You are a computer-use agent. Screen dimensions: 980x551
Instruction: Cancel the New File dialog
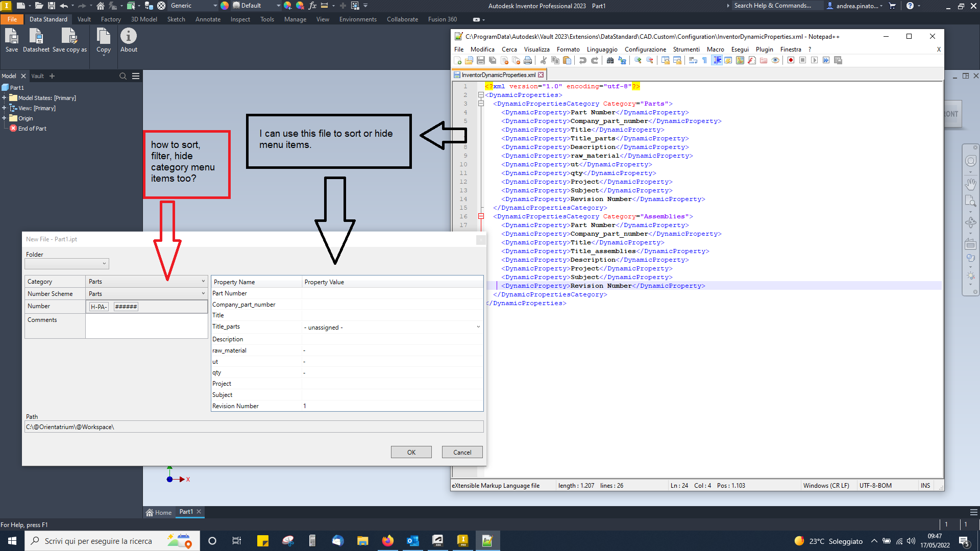(x=461, y=452)
